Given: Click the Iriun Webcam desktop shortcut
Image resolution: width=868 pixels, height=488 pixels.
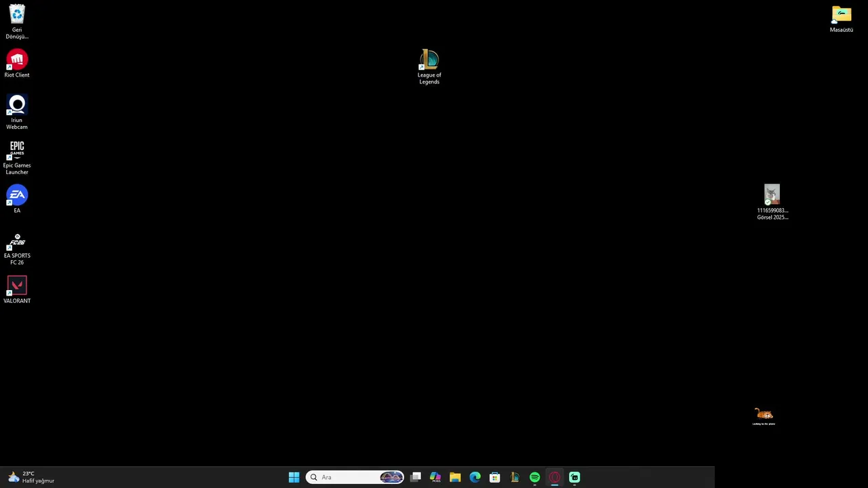Looking at the screenshot, I should coord(17,112).
